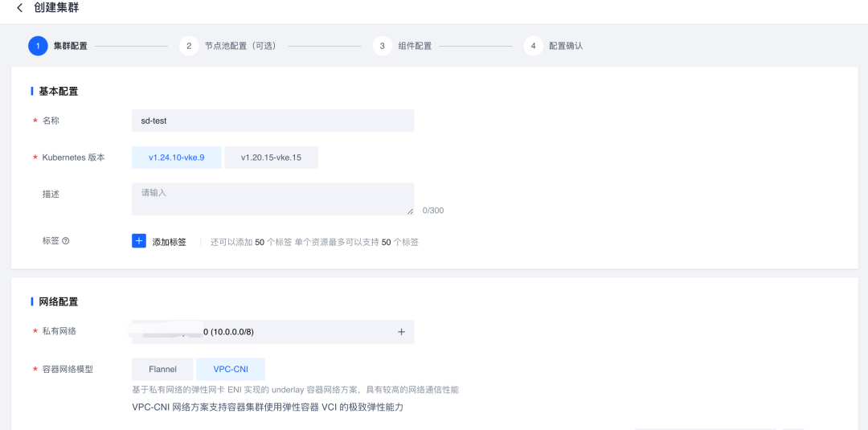Click the help icon next to 标签

pyautogui.click(x=66, y=241)
